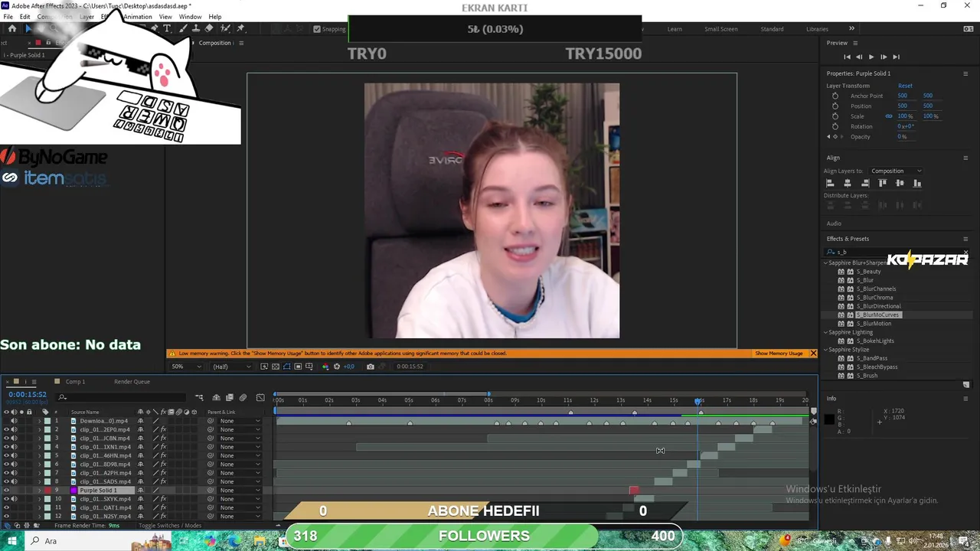Add Opacity keyframe diamond
This screenshot has height=551, width=980.
point(835,137)
